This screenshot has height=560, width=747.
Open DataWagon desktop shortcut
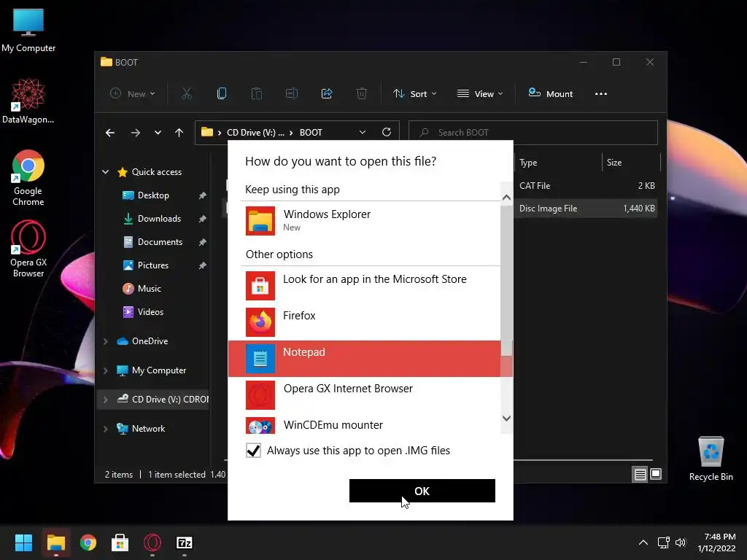[28, 101]
